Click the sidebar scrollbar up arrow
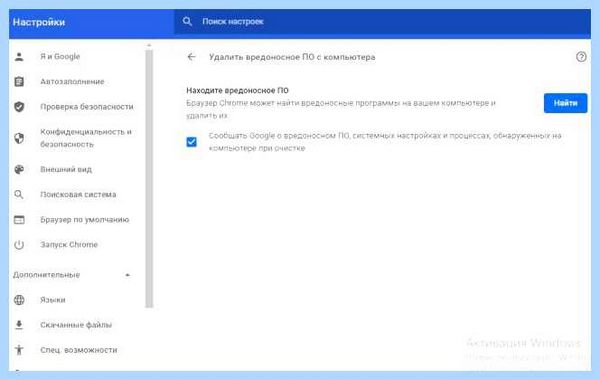The width and height of the screenshot is (600, 380). pyautogui.click(x=149, y=46)
